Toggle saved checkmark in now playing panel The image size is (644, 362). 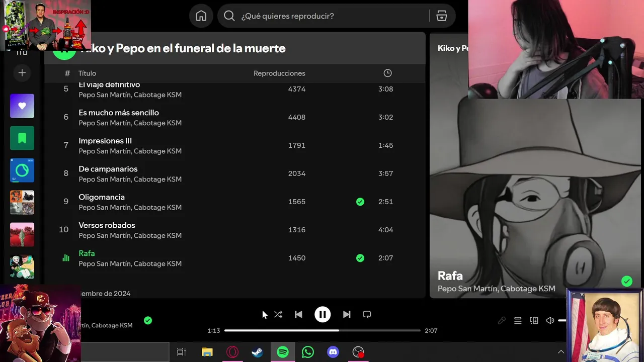pyautogui.click(x=627, y=282)
